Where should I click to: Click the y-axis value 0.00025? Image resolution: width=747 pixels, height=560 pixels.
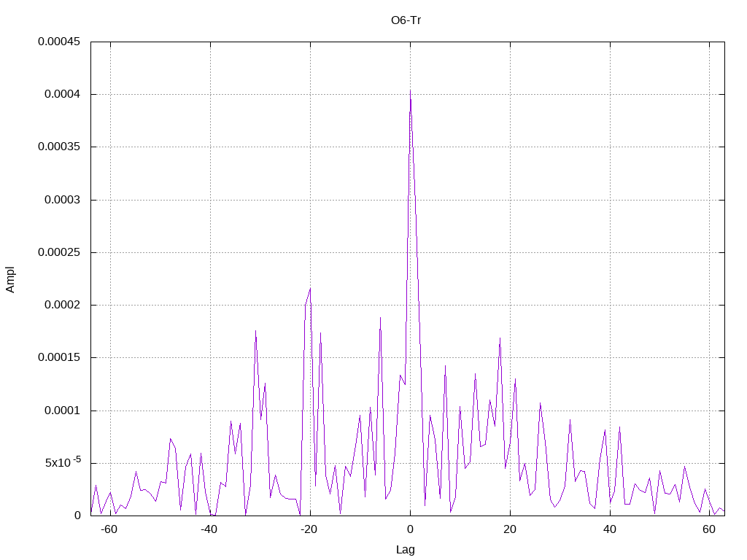click(59, 252)
